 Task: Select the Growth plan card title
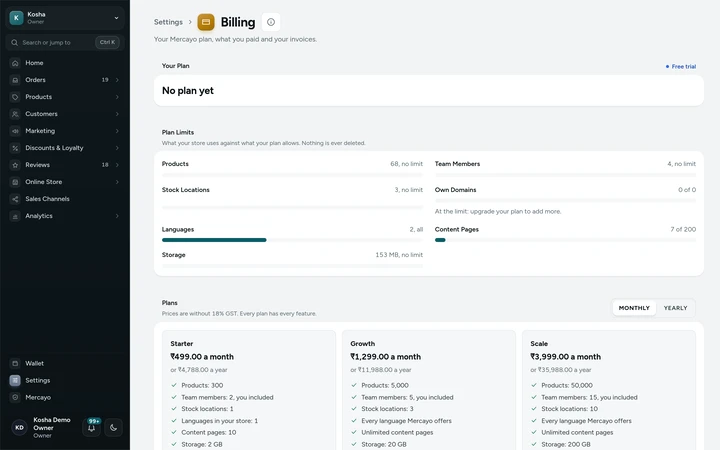pos(363,343)
